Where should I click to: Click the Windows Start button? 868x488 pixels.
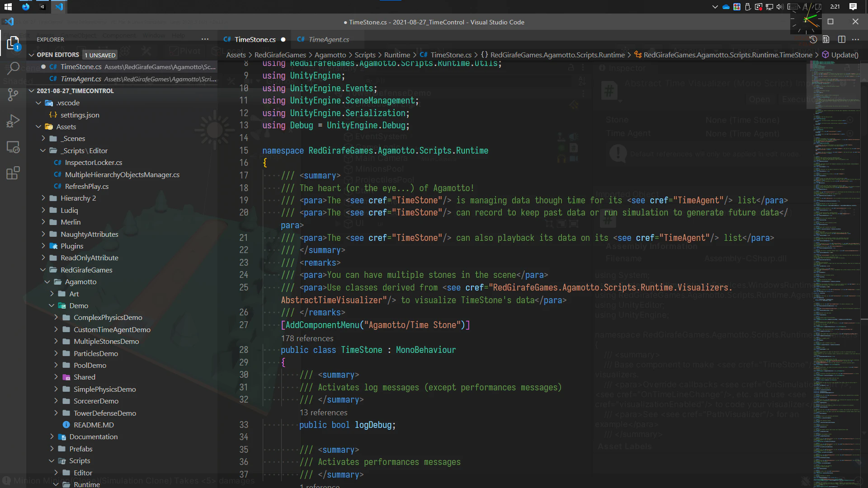click(8, 6)
